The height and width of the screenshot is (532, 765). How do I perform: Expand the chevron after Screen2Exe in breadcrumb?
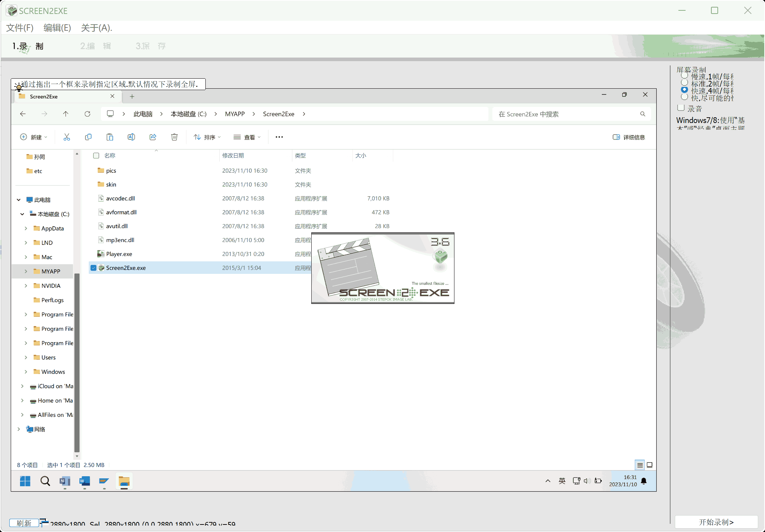[x=304, y=114]
